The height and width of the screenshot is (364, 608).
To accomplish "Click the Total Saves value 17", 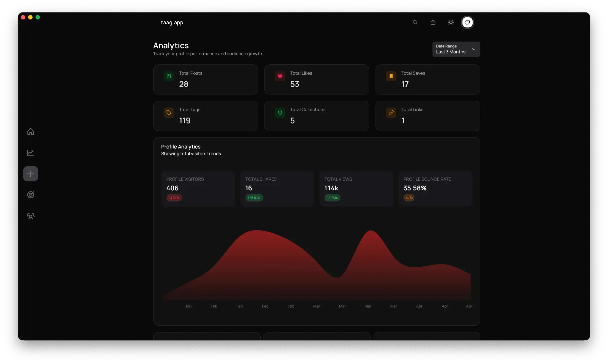I will [405, 84].
